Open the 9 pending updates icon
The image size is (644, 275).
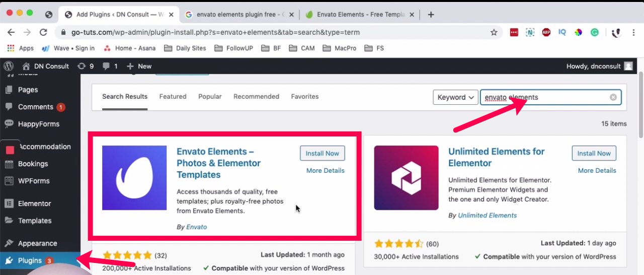(86, 66)
